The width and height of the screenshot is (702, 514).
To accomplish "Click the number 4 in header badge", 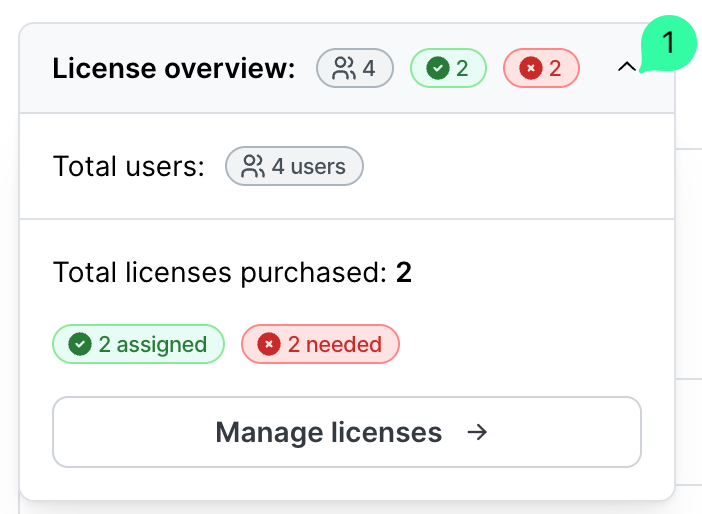I will point(369,68).
